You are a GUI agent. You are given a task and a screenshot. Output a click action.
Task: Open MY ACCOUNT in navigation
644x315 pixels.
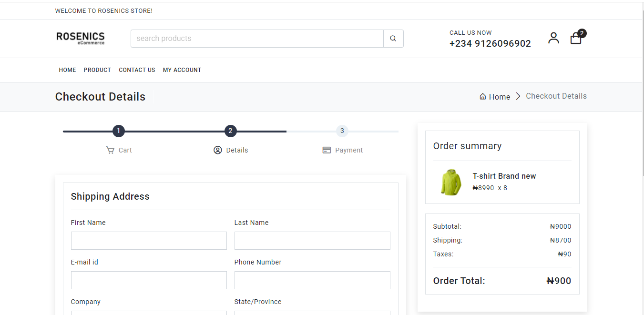pyautogui.click(x=182, y=70)
